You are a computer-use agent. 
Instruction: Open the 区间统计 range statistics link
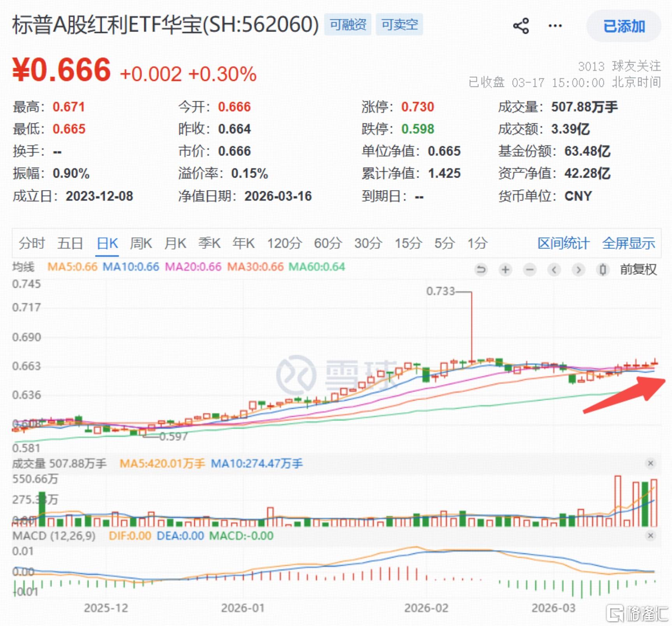(563, 243)
